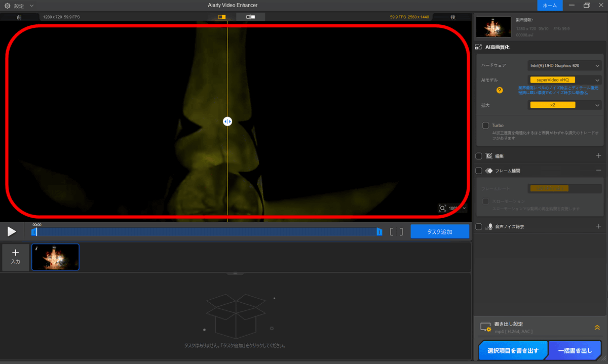Expand the 設定 menu arrow

[31, 6]
